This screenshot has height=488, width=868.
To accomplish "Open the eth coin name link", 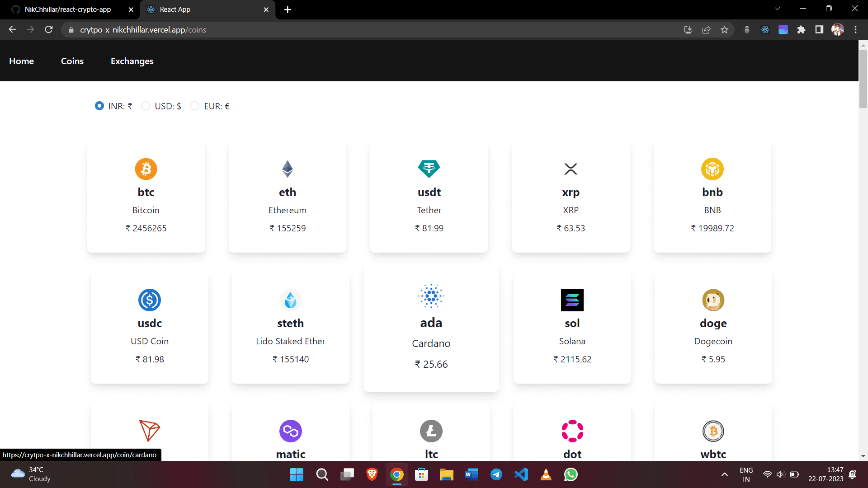I will (x=288, y=192).
